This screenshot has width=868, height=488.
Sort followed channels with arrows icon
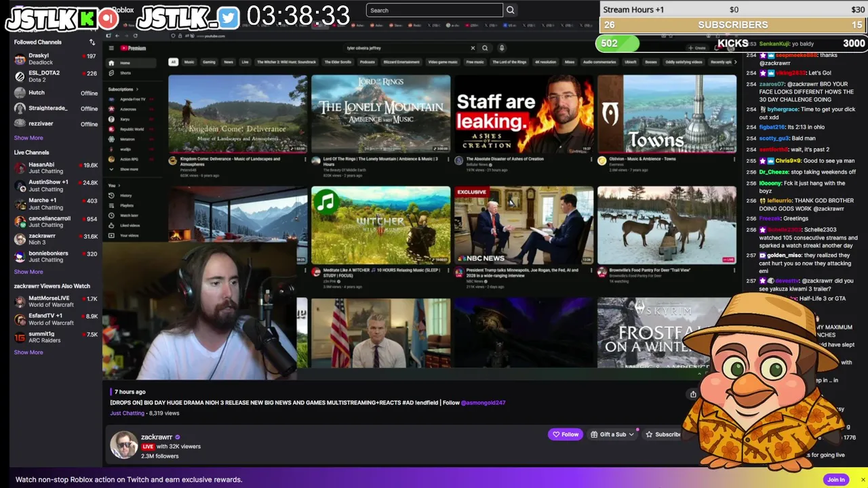tap(92, 42)
